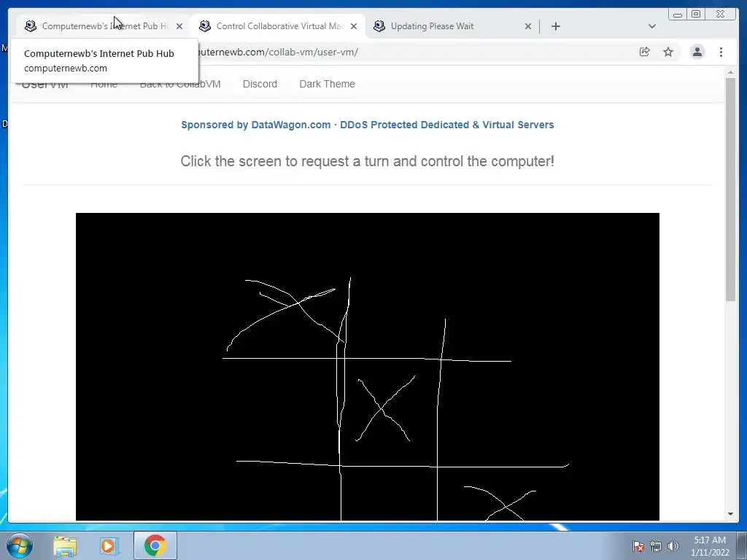
Task: Open Discord link in navbar
Action: click(x=260, y=84)
